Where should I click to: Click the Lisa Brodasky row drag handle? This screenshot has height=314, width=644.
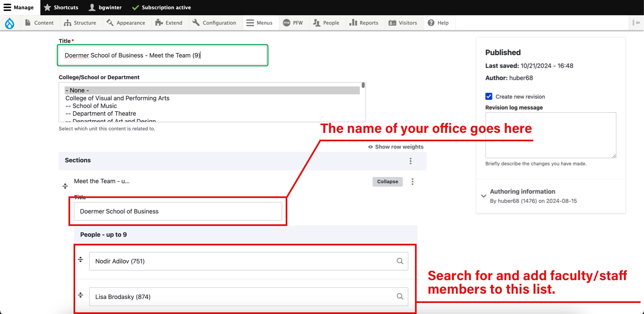81,295
